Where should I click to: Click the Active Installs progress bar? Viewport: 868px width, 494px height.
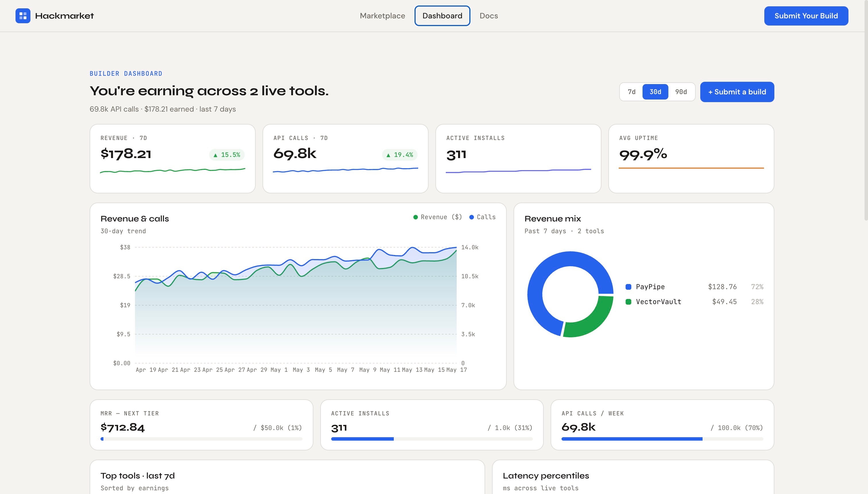point(432,439)
